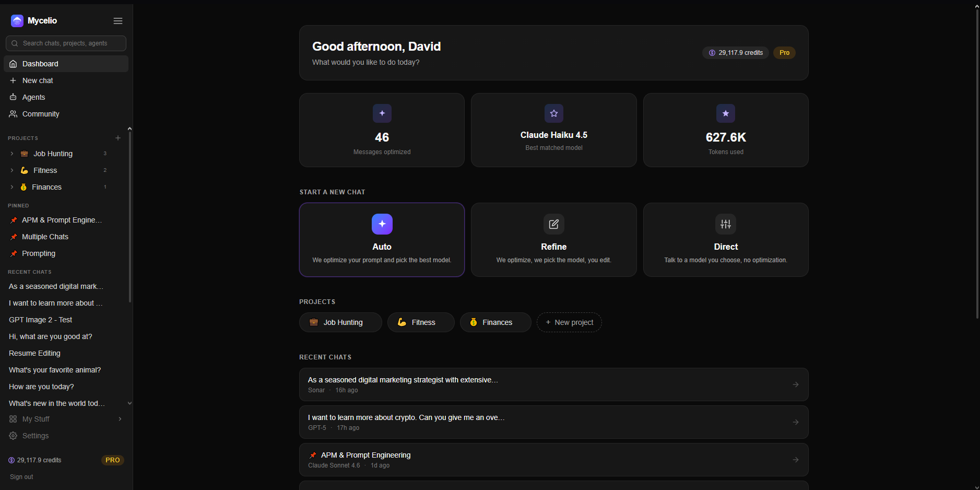This screenshot has width=980, height=490.
Task: Start an Auto mode chat
Action: coord(382,240)
